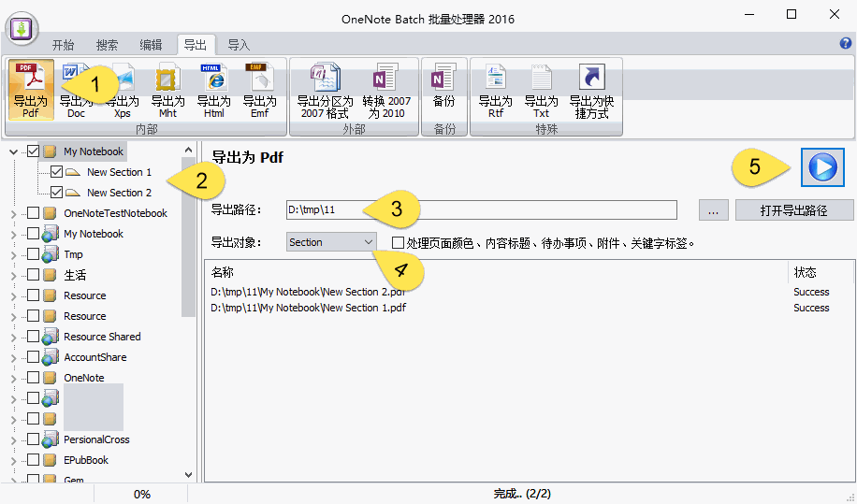The width and height of the screenshot is (857, 504).
Task: Switch to the 搜索 tab
Action: [107, 45]
